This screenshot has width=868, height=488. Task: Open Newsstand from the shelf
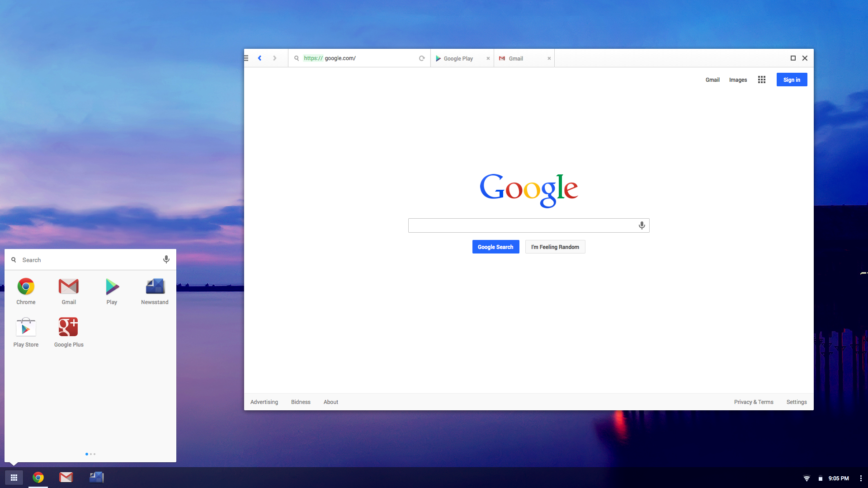[97, 477]
